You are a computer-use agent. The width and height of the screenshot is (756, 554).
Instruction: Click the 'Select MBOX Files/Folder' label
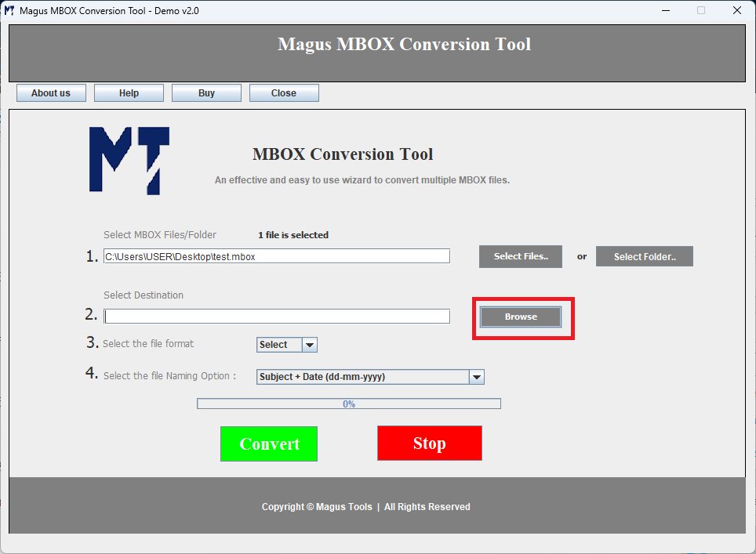[160, 234]
